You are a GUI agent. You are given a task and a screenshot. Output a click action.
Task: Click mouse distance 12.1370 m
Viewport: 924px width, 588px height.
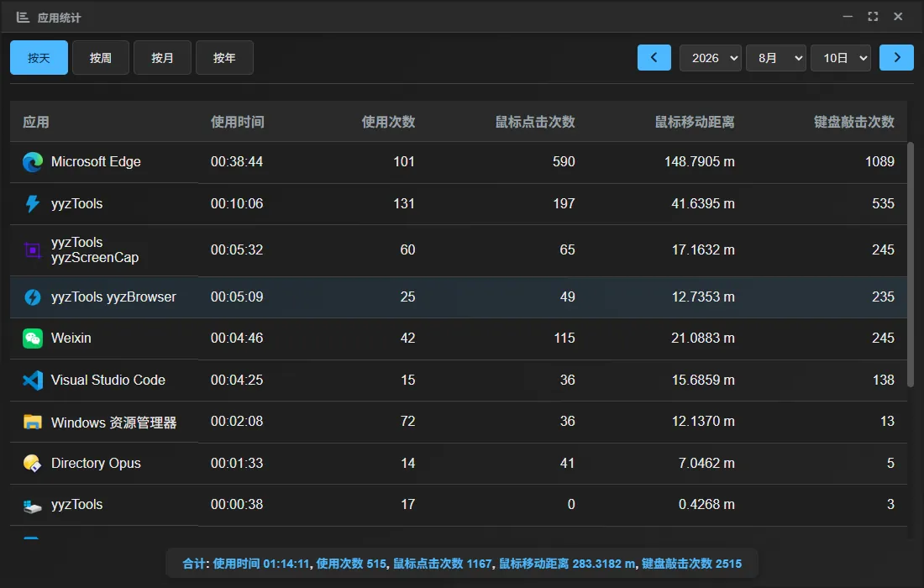[703, 422]
